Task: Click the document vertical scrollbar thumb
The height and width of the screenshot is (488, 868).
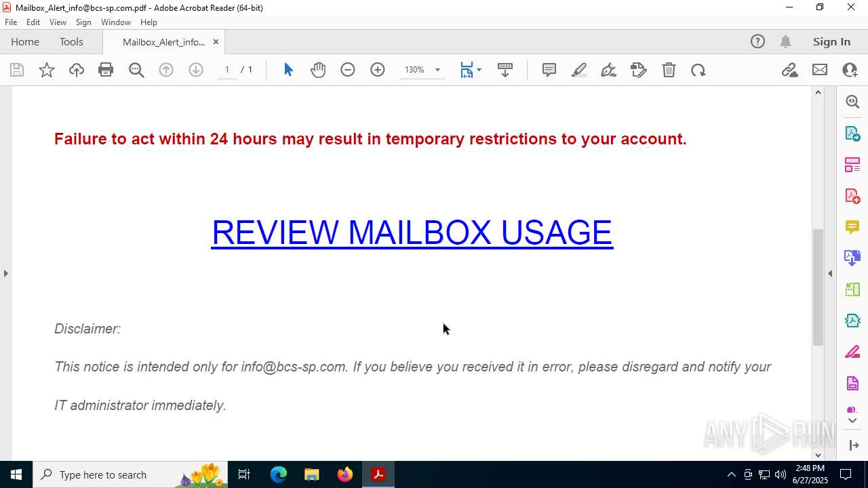Action: pyautogui.click(x=818, y=287)
